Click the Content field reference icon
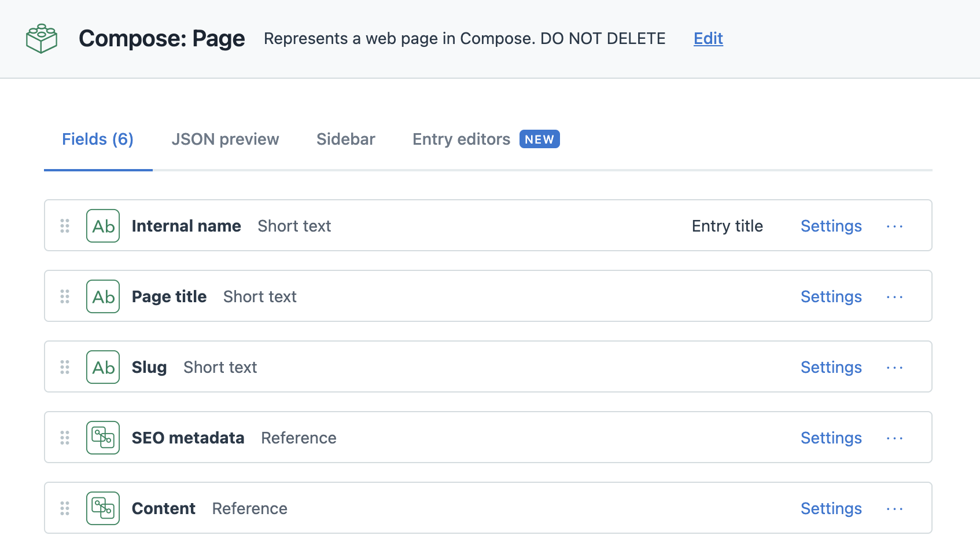Viewport: 980px width, 550px height. [x=103, y=508]
